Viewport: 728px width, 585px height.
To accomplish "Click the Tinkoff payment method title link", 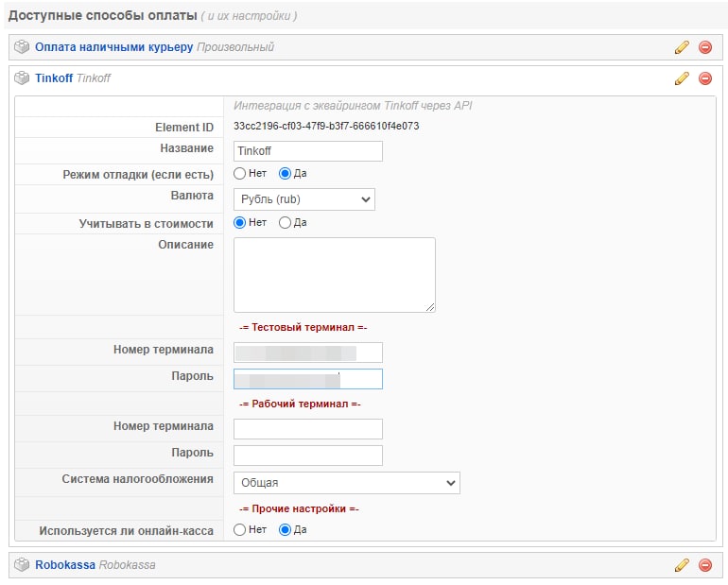I will (54, 77).
